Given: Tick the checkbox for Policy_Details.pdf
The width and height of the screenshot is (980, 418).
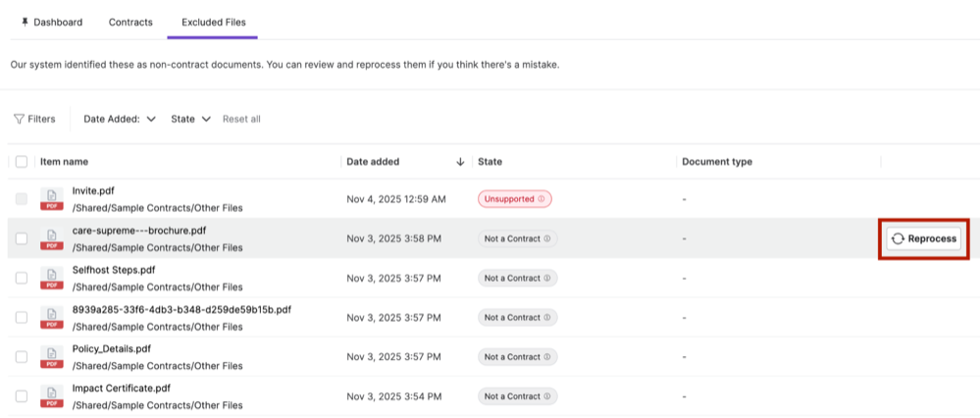Looking at the screenshot, I should click(22, 357).
